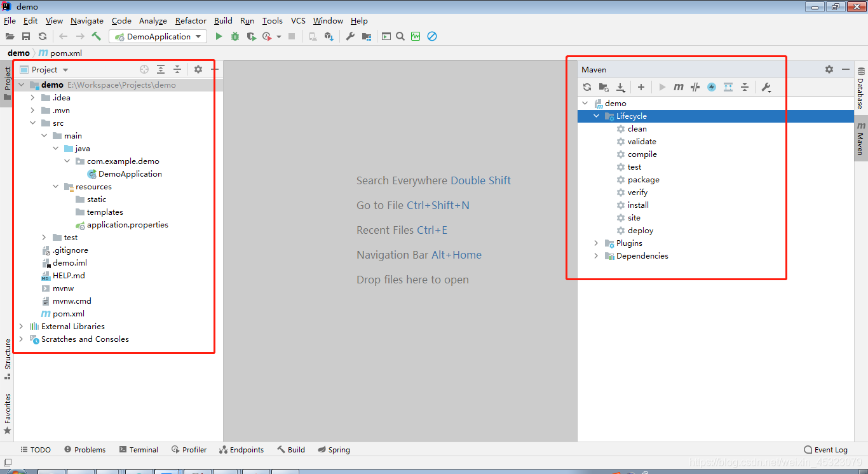Toggle Database tool window on right sidebar

tap(860, 88)
